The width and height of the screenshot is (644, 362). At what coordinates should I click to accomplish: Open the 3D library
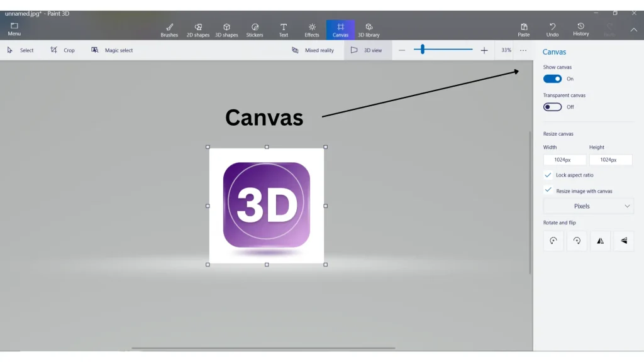coord(369,28)
